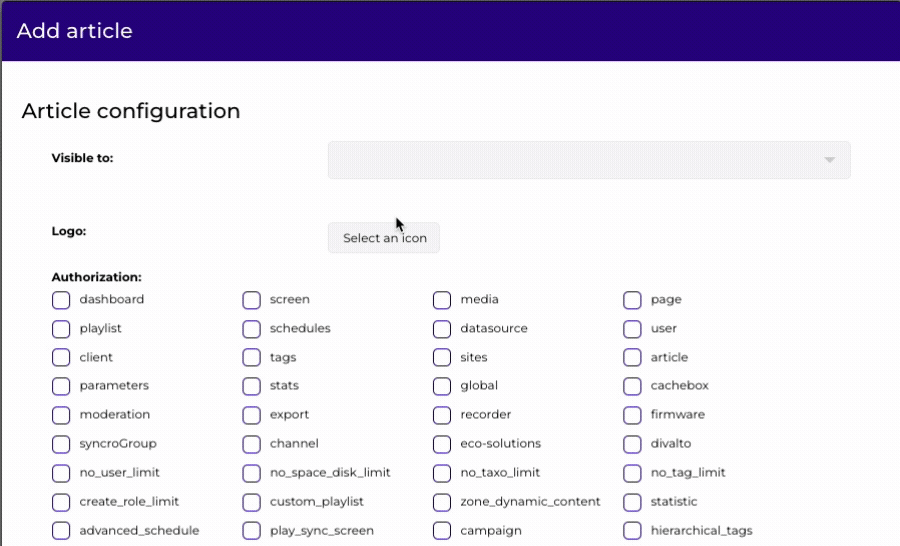Screen dimensions: 900x546
Task: Open the Visible to dropdown
Action: point(588,160)
